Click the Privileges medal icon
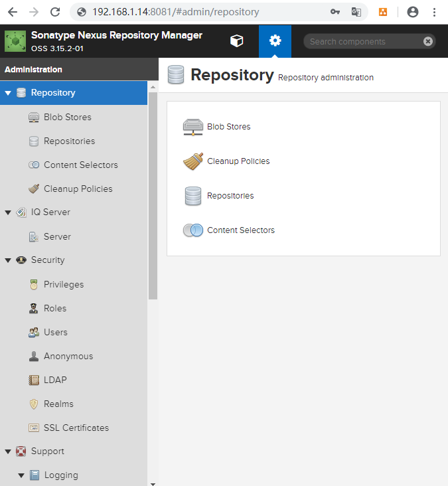The image size is (448, 486). (34, 284)
